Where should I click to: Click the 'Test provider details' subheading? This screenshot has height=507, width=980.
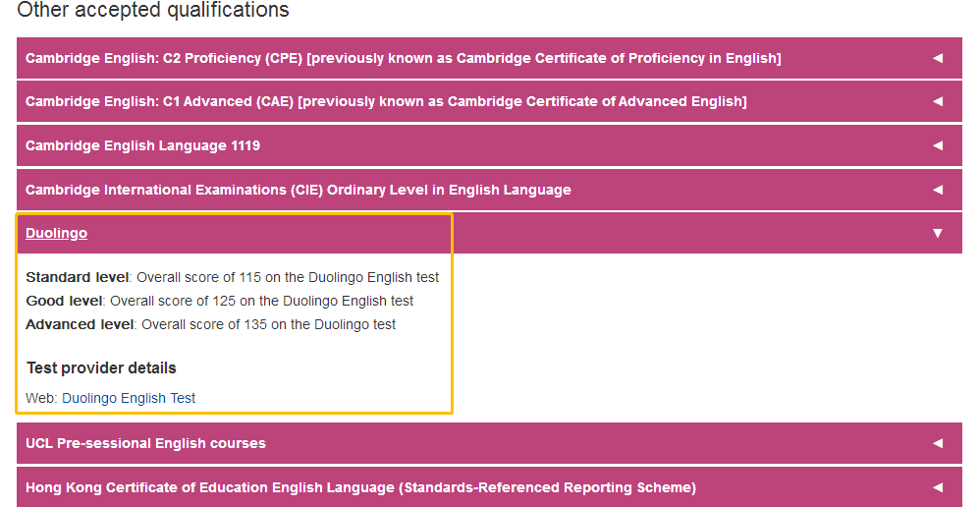(101, 368)
